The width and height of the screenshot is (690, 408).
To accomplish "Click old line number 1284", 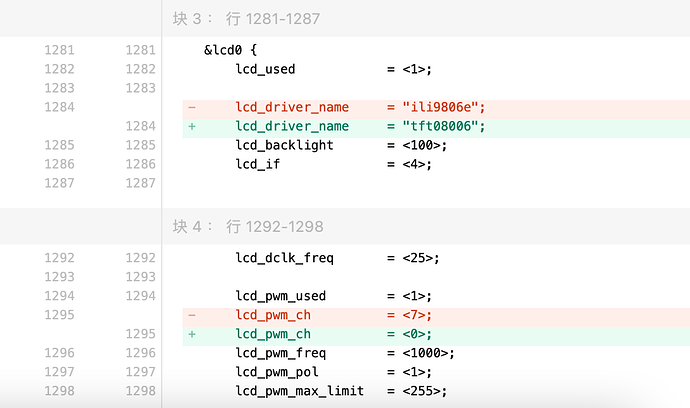I will pyautogui.click(x=59, y=107).
